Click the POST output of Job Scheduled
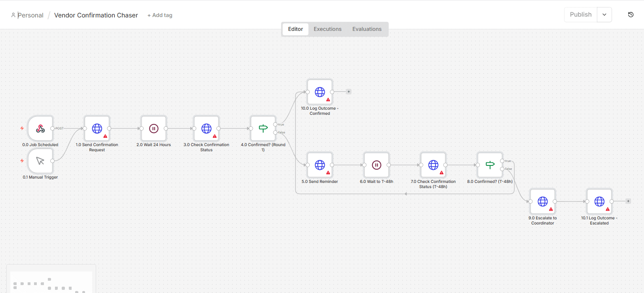 pyautogui.click(x=53, y=128)
